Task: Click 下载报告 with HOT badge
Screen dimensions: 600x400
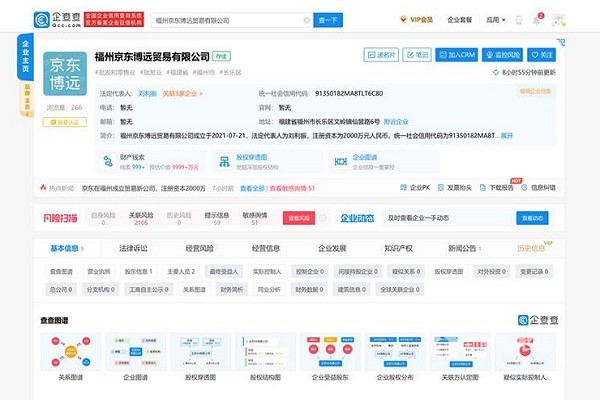Action: (x=497, y=187)
